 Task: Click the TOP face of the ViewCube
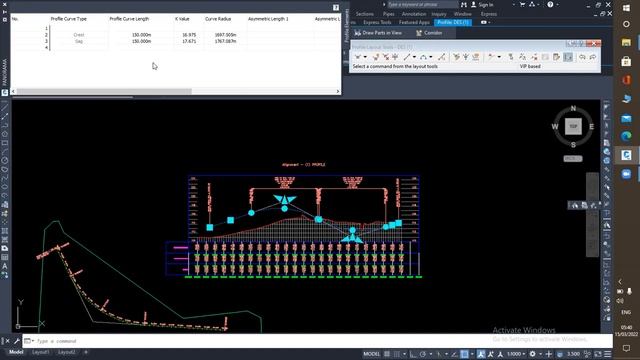coord(573,126)
